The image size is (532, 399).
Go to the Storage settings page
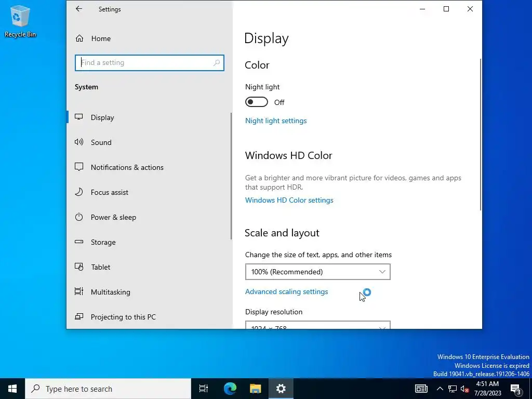tap(149, 242)
